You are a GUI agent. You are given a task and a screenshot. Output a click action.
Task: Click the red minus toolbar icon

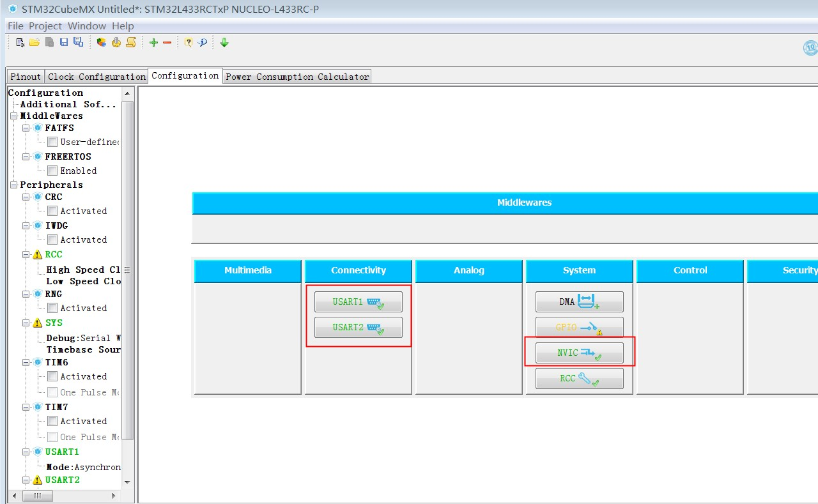click(167, 43)
